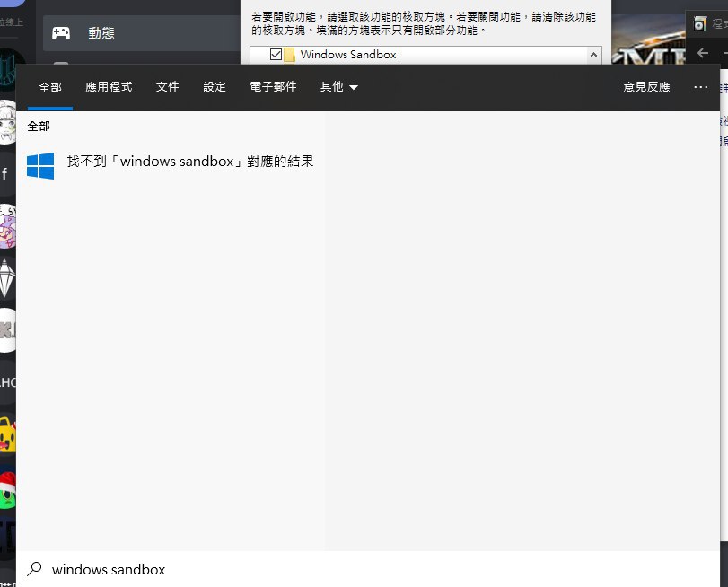This screenshot has height=587, width=728.
Task: Click the 全部 section heading
Action: pyautogui.click(x=39, y=126)
